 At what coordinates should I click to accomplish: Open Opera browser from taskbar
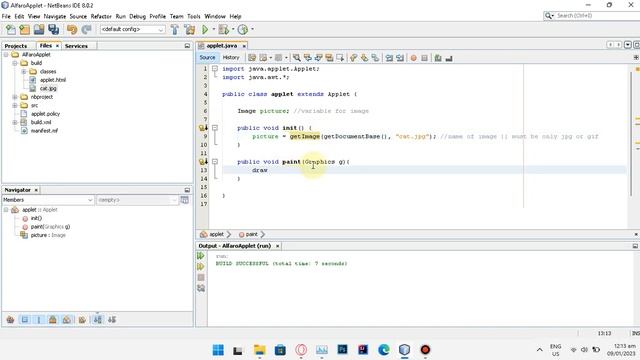coord(301,350)
